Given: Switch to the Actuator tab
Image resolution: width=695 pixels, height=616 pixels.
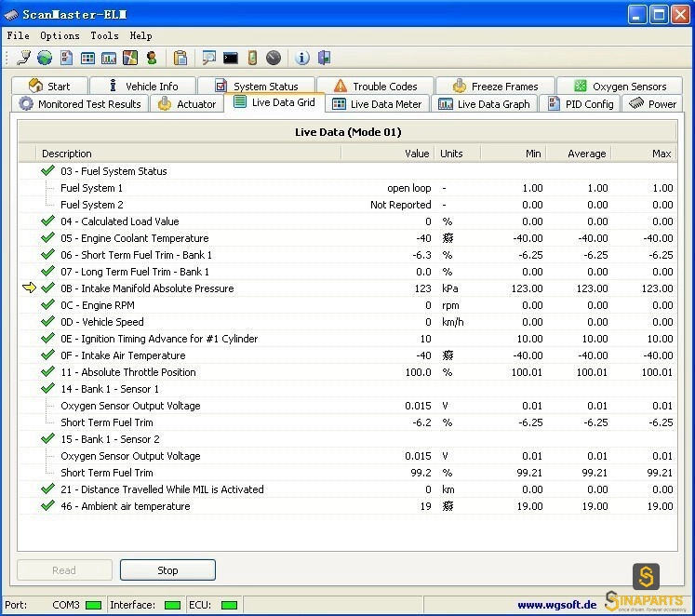Looking at the screenshot, I should point(187,103).
